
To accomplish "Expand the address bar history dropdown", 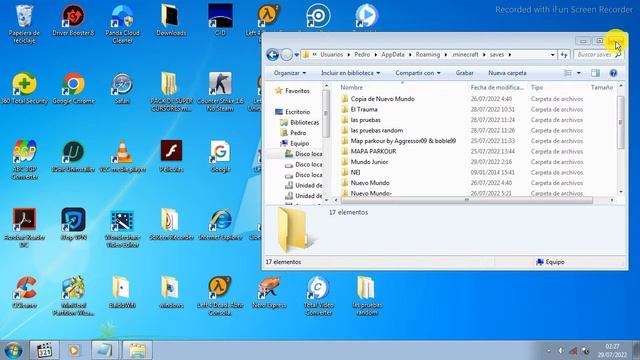I will [553, 54].
